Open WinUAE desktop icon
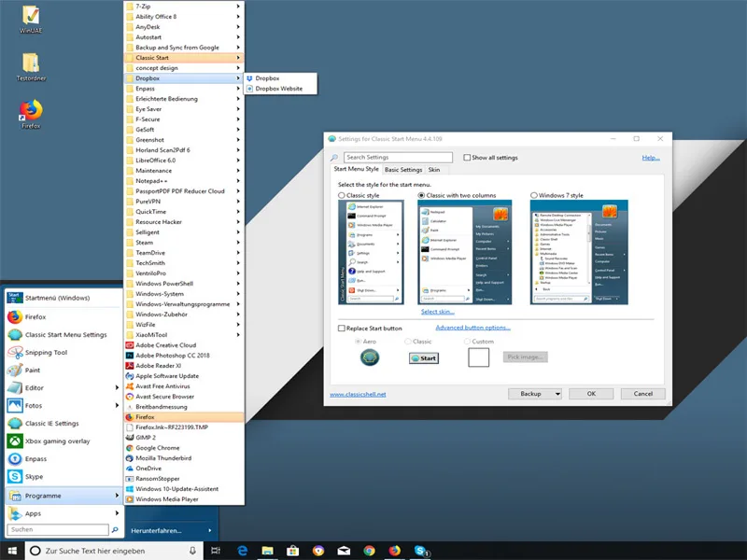 click(x=31, y=20)
